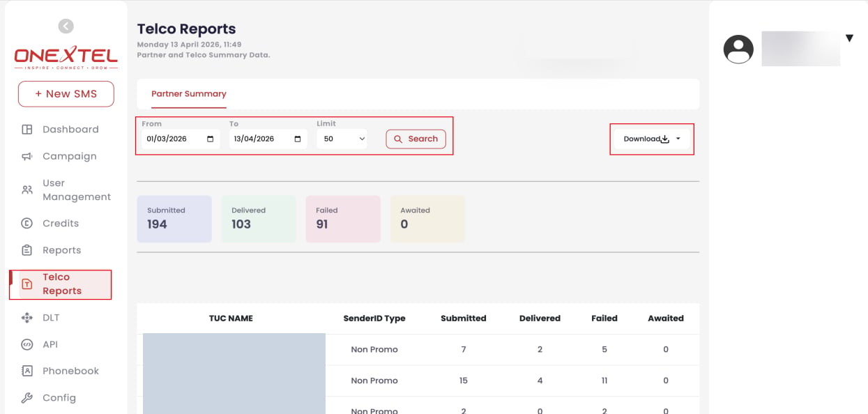Expand the Download dropdown menu

653,139
